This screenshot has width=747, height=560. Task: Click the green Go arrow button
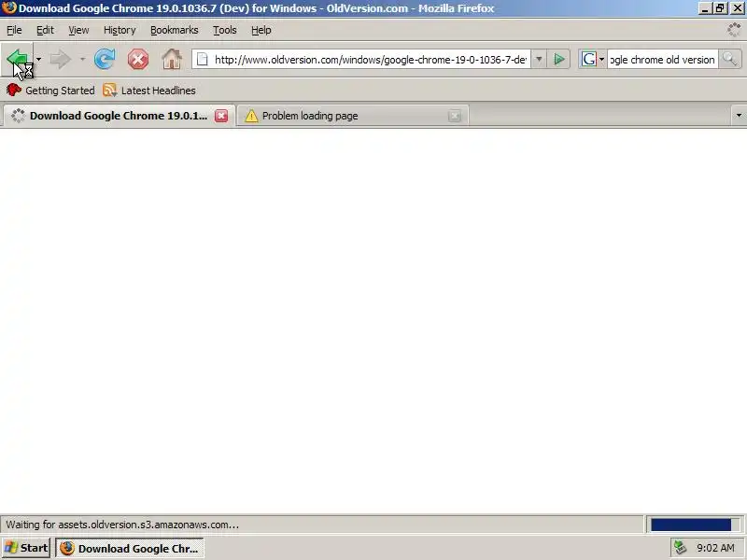coord(559,60)
